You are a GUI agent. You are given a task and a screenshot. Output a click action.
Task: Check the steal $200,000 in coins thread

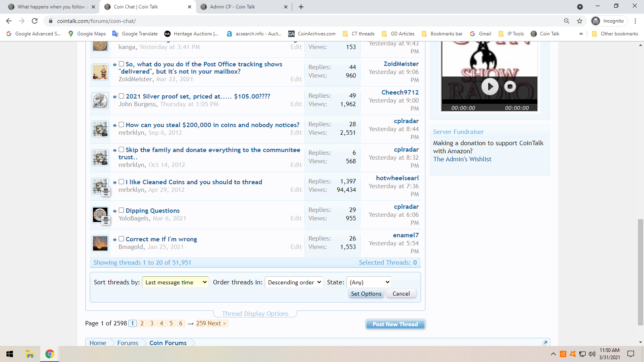pyautogui.click(x=121, y=125)
